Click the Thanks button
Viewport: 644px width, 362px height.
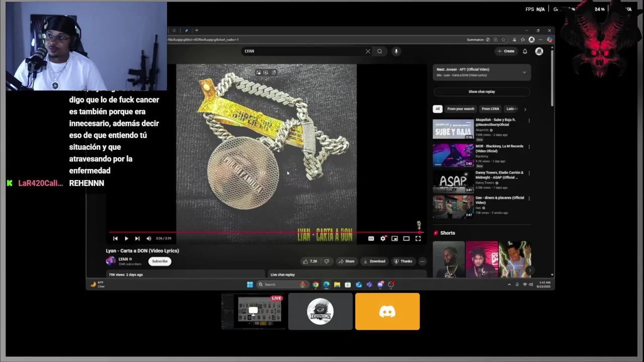pyautogui.click(x=403, y=261)
